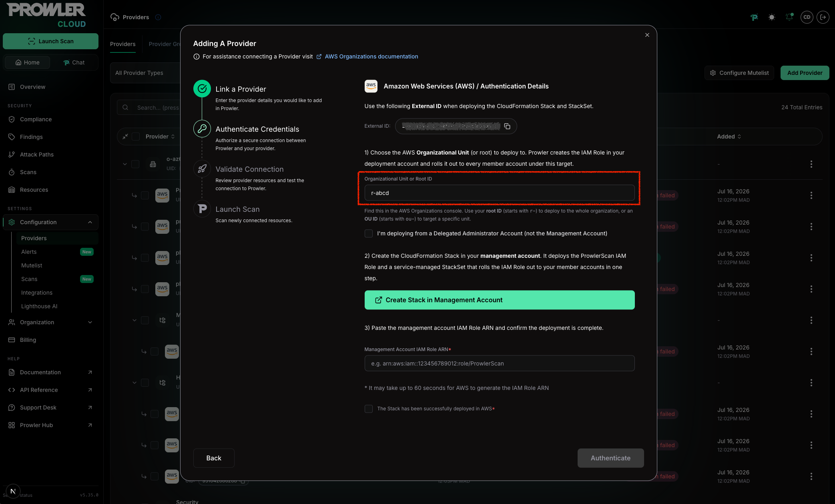The image size is (835, 504).
Task: Check the Delegated Administrator Account option
Action: [369, 233]
